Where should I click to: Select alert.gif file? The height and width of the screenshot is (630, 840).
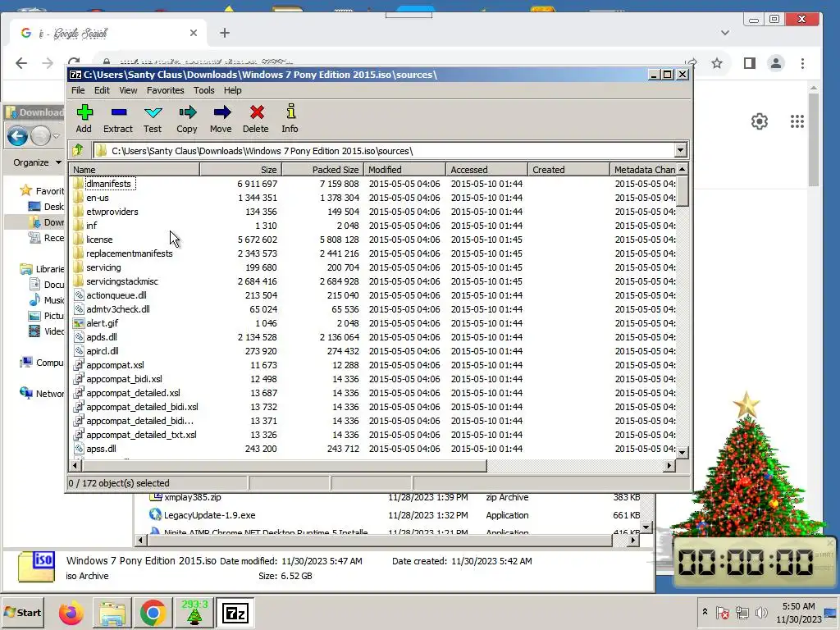click(103, 323)
